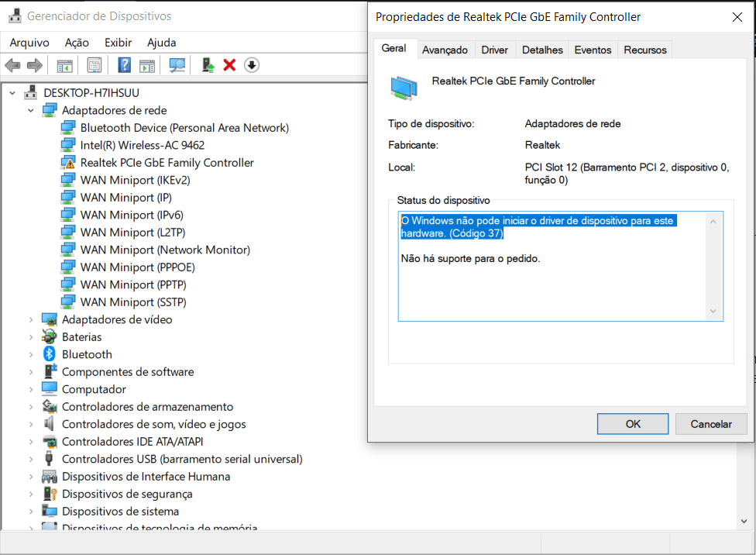Click Show/Hide console tree toolbar icon
Screen dimensions: 756x555
click(64, 65)
